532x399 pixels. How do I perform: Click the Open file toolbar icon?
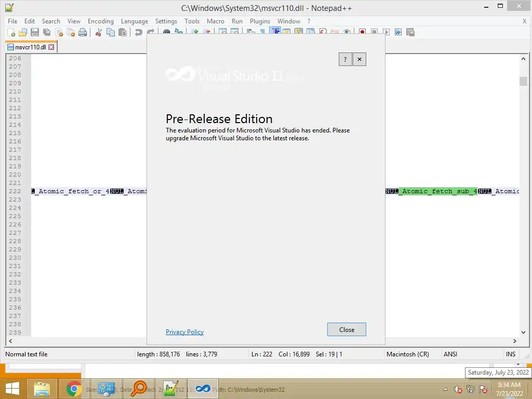coord(23,32)
